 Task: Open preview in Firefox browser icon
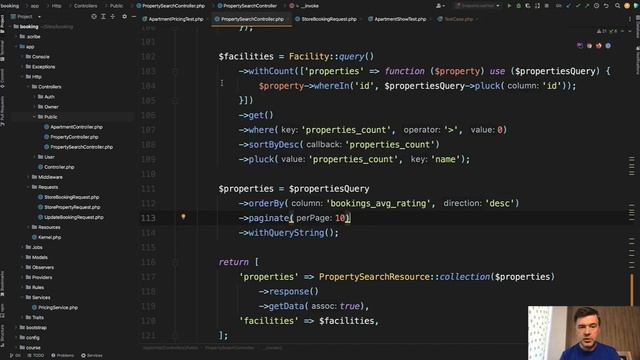[x=599, y=46]
